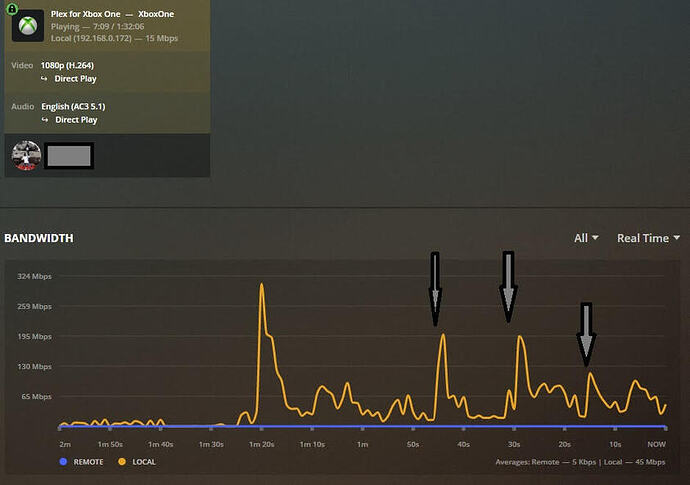Click the 195 Mbps axis label

point(34,336)
